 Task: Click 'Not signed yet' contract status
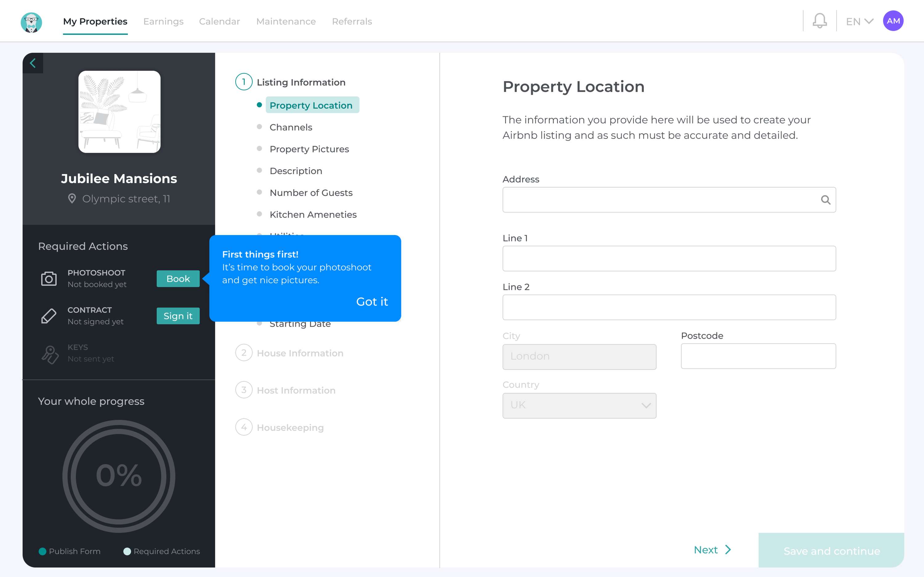(x=95, y=322)
